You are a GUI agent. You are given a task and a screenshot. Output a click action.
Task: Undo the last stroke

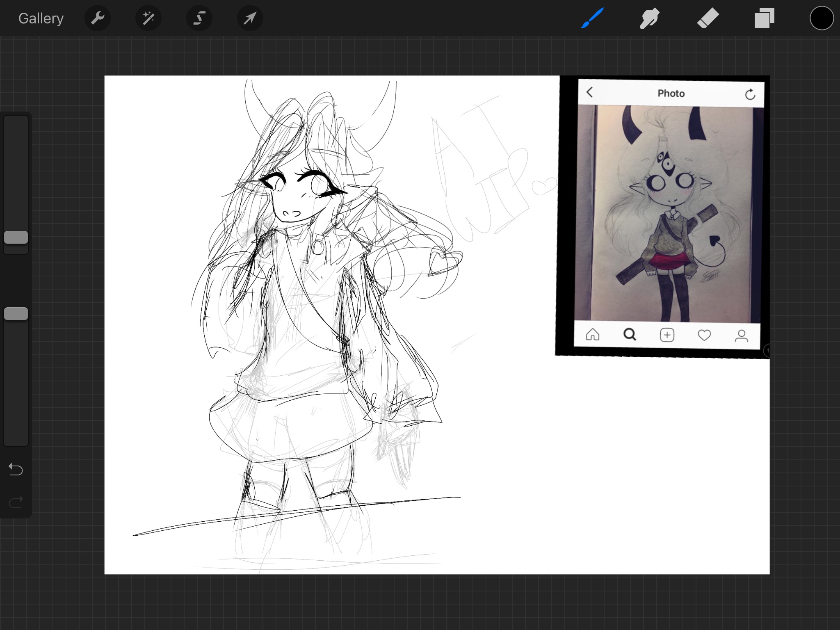[x=16, y=469]
